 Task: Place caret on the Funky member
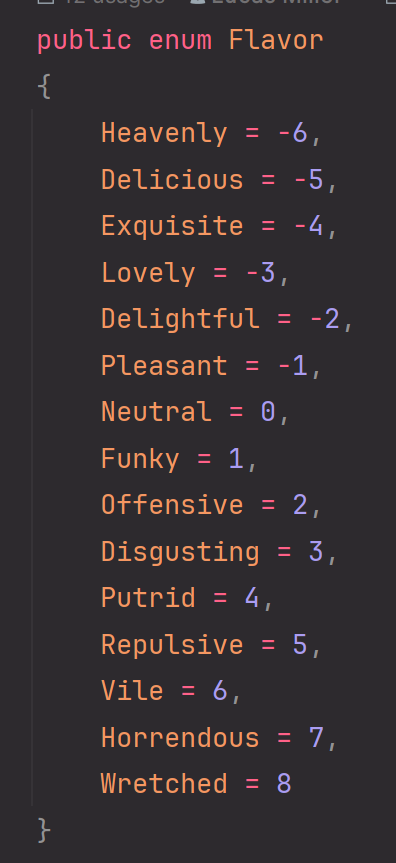coord(140,460)
